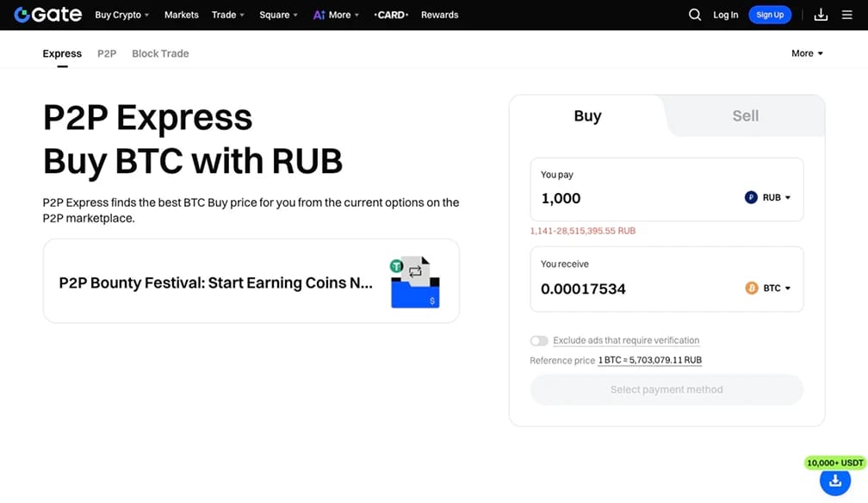Viewport: 868px width, 503px height.
Task: Click the floating blue download button
Action: (834, 481)
